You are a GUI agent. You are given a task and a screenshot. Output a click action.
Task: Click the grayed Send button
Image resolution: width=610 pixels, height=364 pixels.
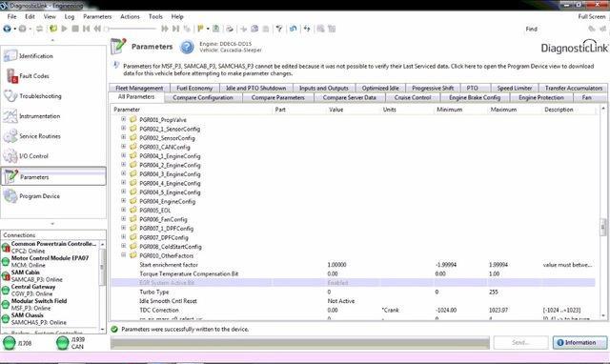[x=520, y=343]
